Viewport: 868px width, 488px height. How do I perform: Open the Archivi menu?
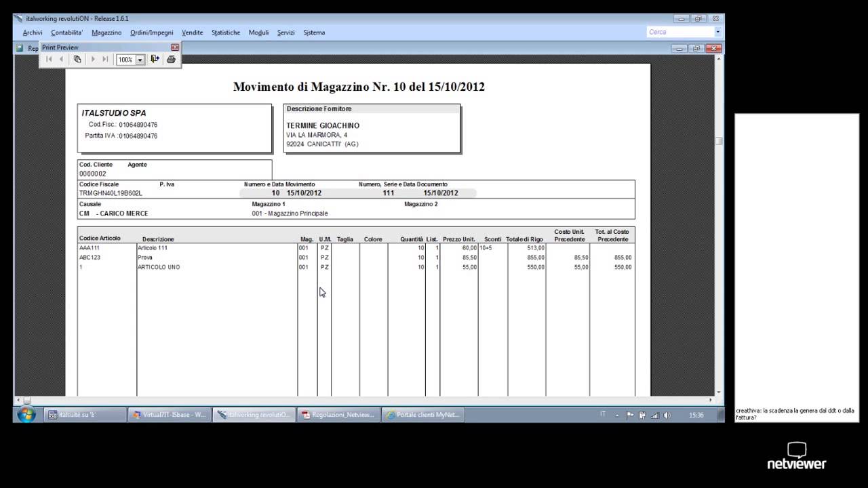pyautogui.click(x=33, y=33)
